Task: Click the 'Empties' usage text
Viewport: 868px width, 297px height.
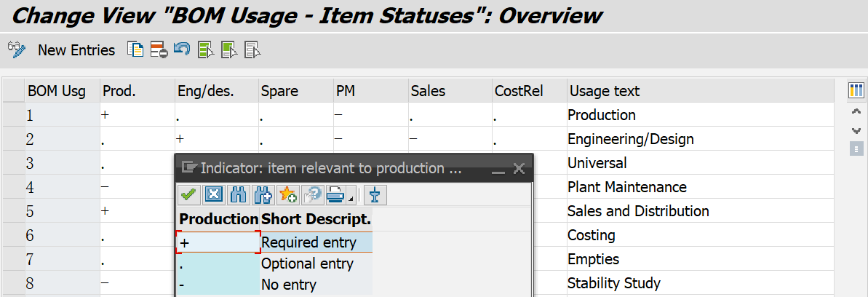Action: [x=594, y=258]
